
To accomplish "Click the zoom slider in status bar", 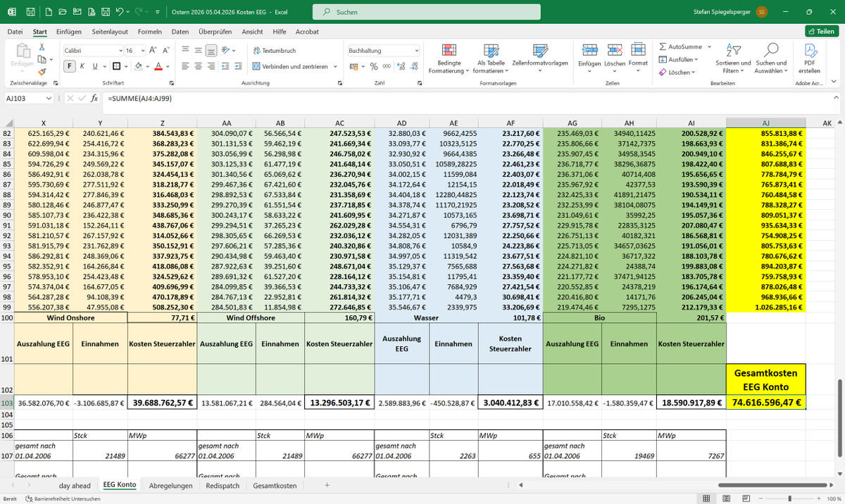I will tap(789, 498).
